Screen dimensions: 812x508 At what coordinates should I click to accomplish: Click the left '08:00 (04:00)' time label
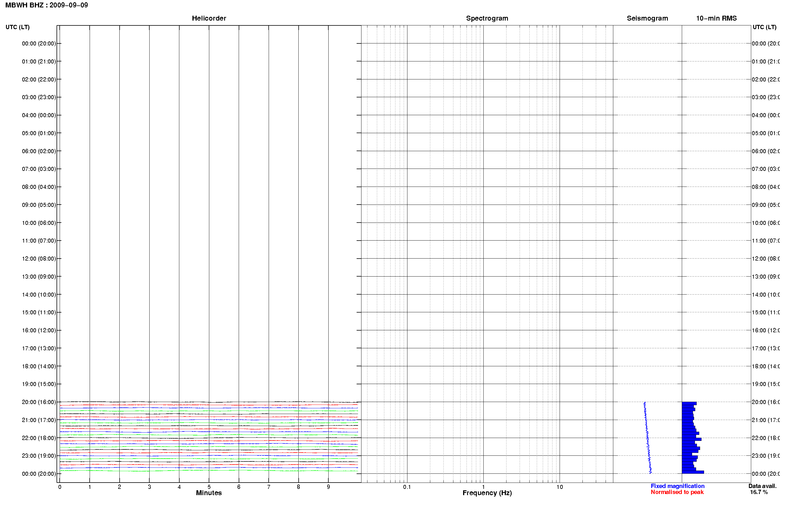(x=39, y=187)
